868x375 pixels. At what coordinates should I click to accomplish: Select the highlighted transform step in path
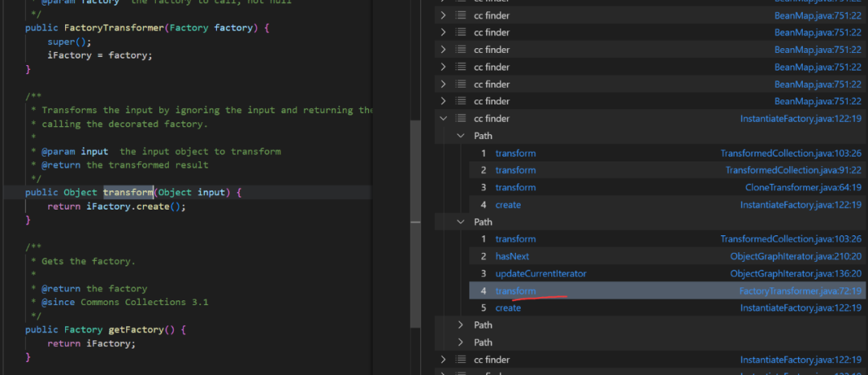[x=515, y=291]
